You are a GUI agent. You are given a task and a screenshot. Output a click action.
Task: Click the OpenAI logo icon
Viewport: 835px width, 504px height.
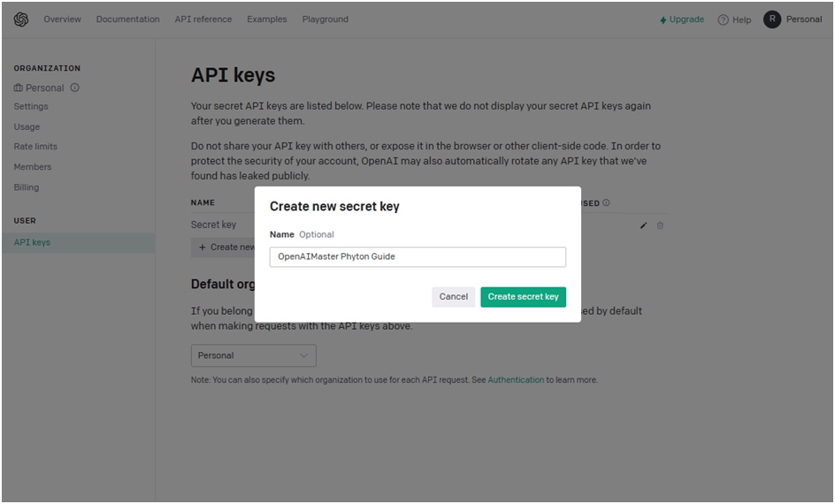[x=20, y=19]
